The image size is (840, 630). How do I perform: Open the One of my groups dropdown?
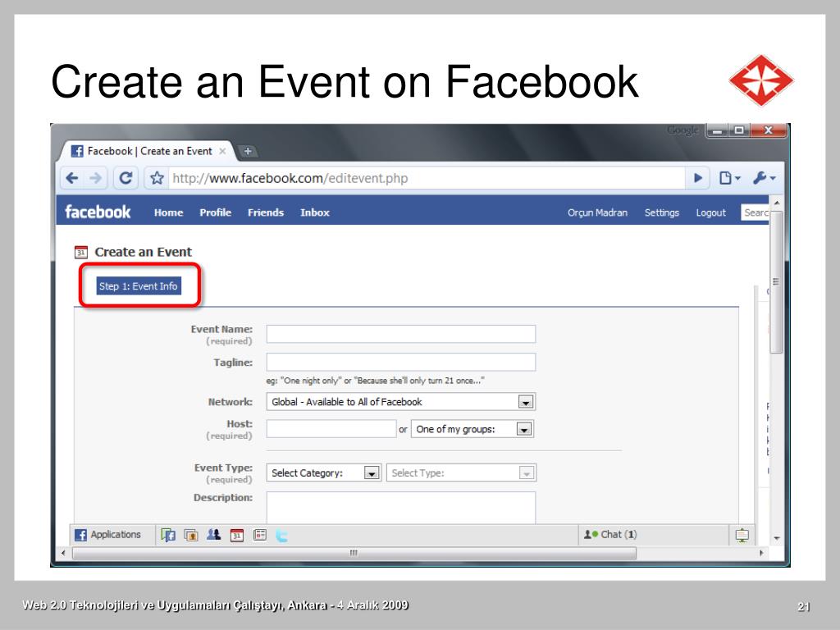(472, 428)
